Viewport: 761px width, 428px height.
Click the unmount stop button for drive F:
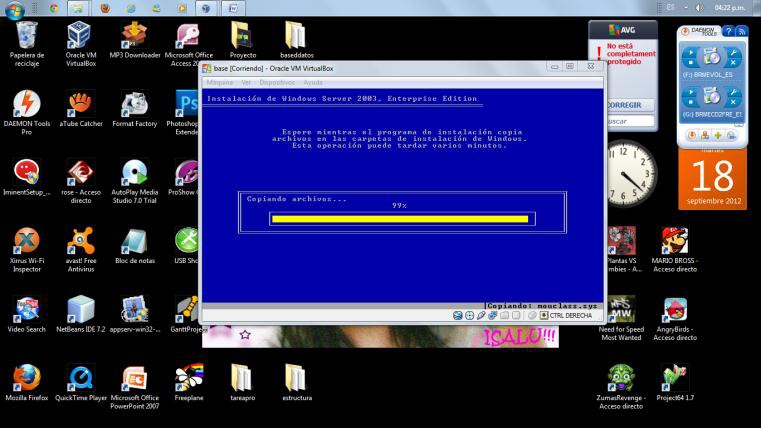pyautogui.click(x=691, y=62)
